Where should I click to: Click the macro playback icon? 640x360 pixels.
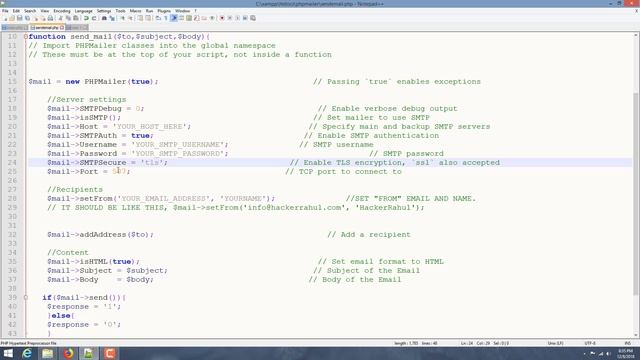coord(238,18)
